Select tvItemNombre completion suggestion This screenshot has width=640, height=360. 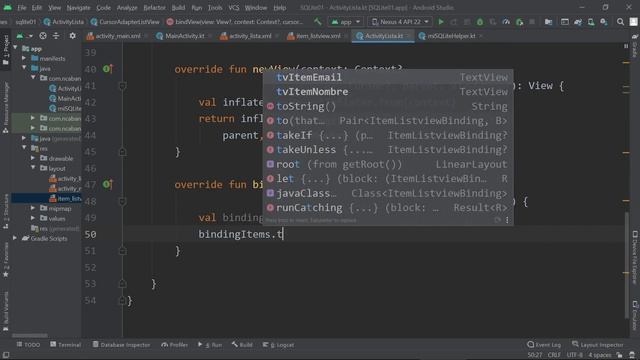[x=388, y=92]
